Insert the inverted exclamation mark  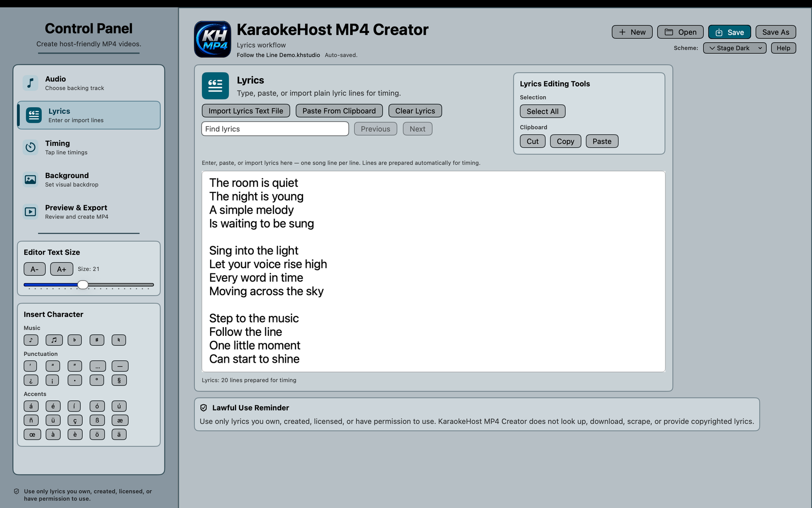click(x=52, y=380)
